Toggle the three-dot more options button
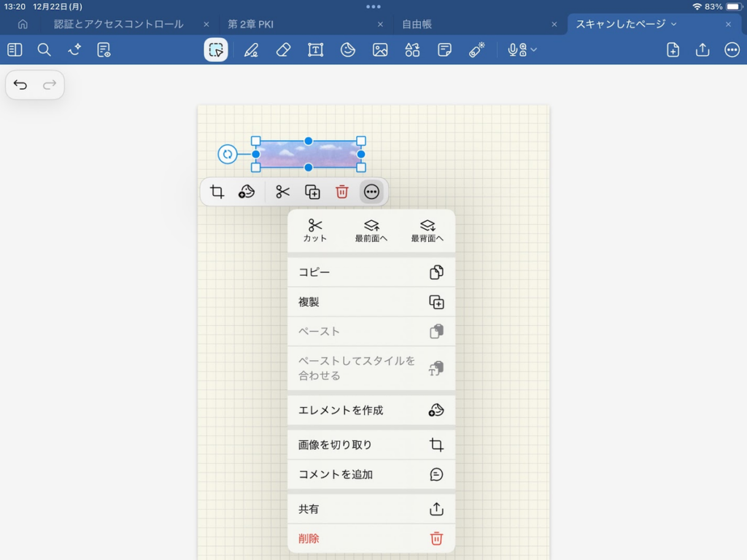 point(371,192)
